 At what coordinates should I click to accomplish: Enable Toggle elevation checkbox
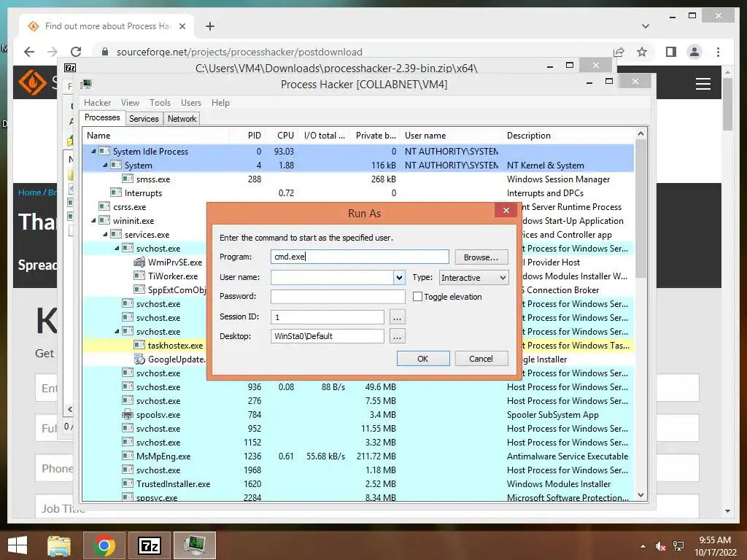coord(417,296)
